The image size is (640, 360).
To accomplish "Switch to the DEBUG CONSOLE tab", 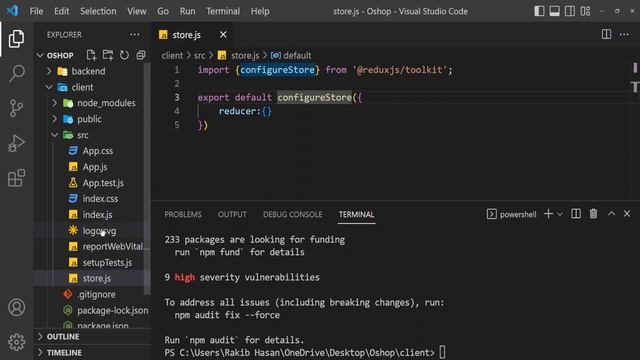I will coord(292,214).
